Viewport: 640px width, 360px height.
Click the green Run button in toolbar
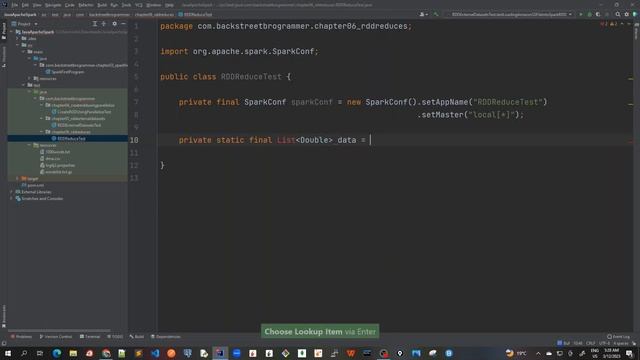[581, 15]
